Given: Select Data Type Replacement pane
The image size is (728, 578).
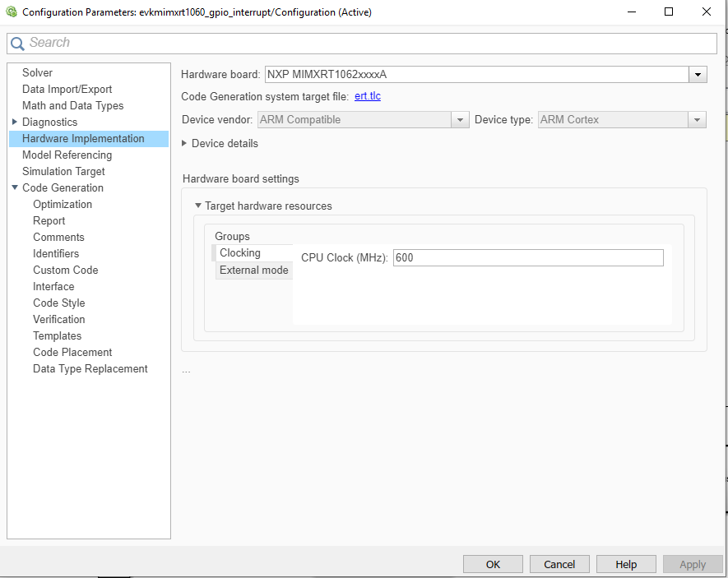Looking at the screenshot, I should click(x=90, y=369).
